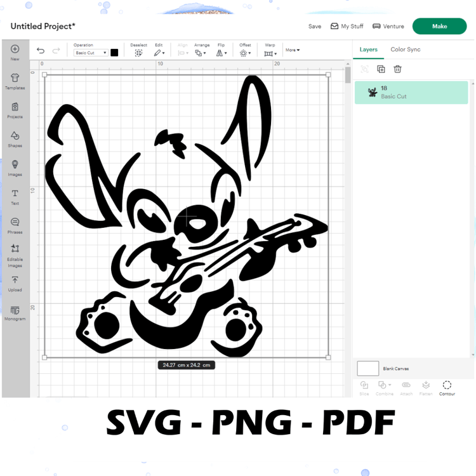Expand the More toolbar menu
Image resolution: width=476 pixels, height=476 pixels.
click(x=293, y=50)
